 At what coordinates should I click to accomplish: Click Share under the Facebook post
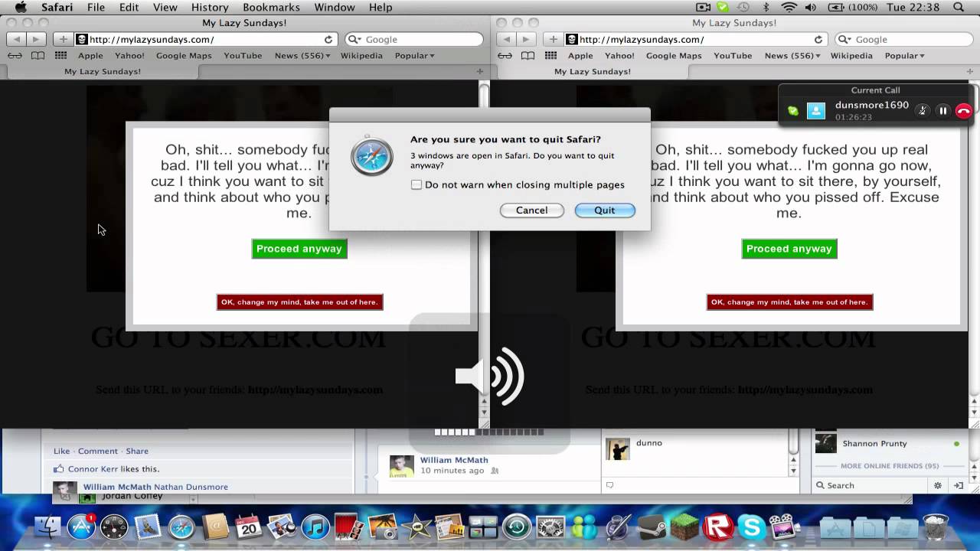[x=137, y=452]
